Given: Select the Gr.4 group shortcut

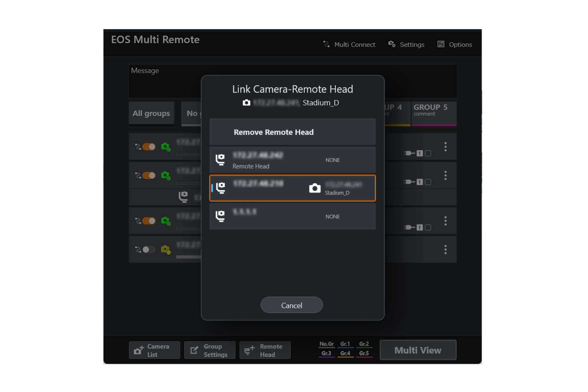Looking at the screenshot, I should (345, 354).
